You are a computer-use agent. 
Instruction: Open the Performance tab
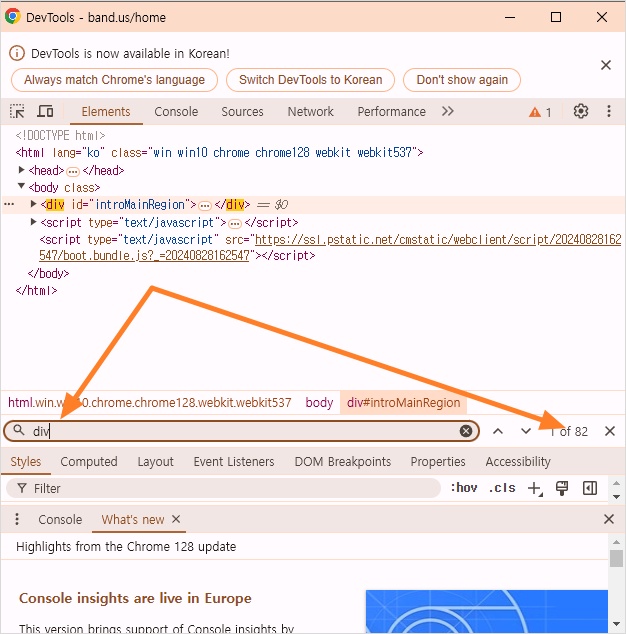[391, 112]
